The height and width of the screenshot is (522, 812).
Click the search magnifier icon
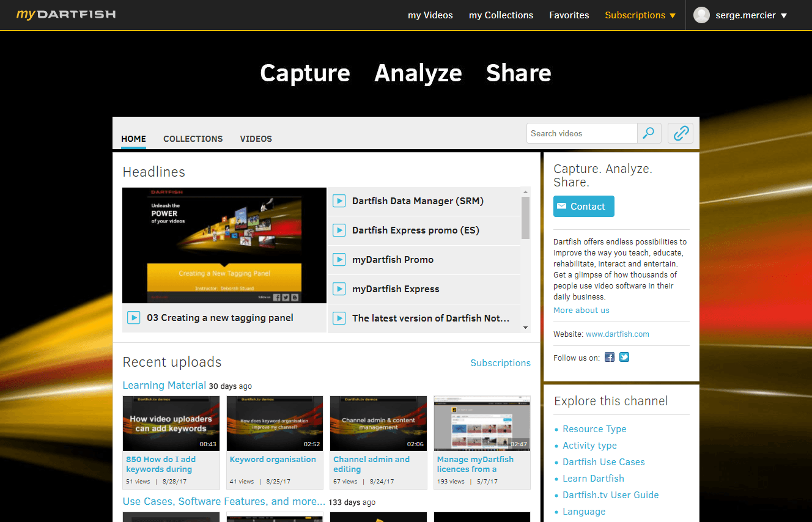click(x=649, y=133)
